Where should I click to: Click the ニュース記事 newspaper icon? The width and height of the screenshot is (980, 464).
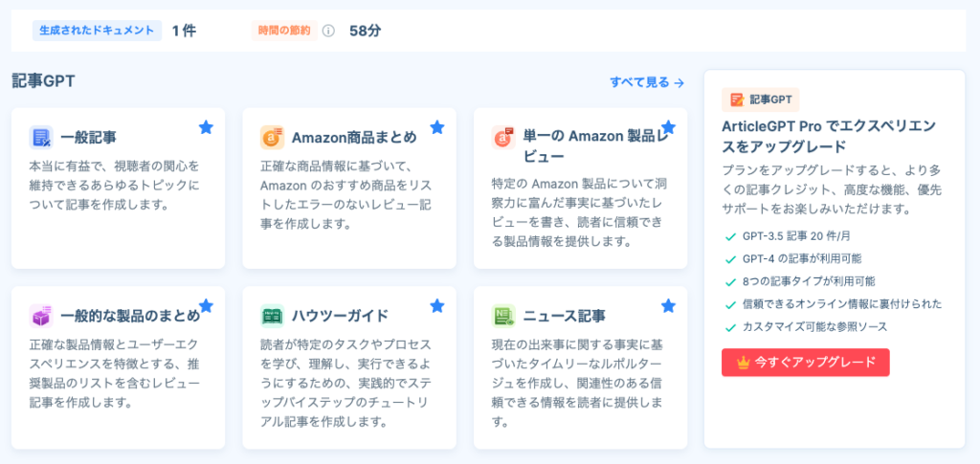click(503, 316)
